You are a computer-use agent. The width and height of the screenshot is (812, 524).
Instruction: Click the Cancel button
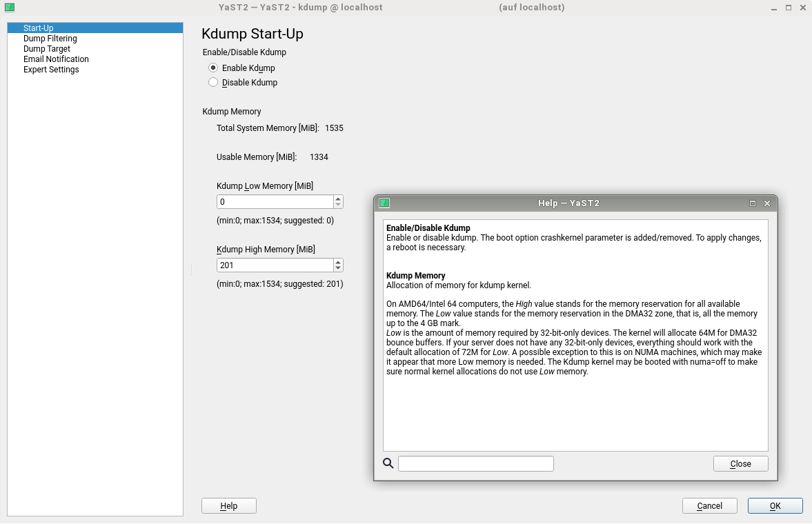click(x=709, y=506)
